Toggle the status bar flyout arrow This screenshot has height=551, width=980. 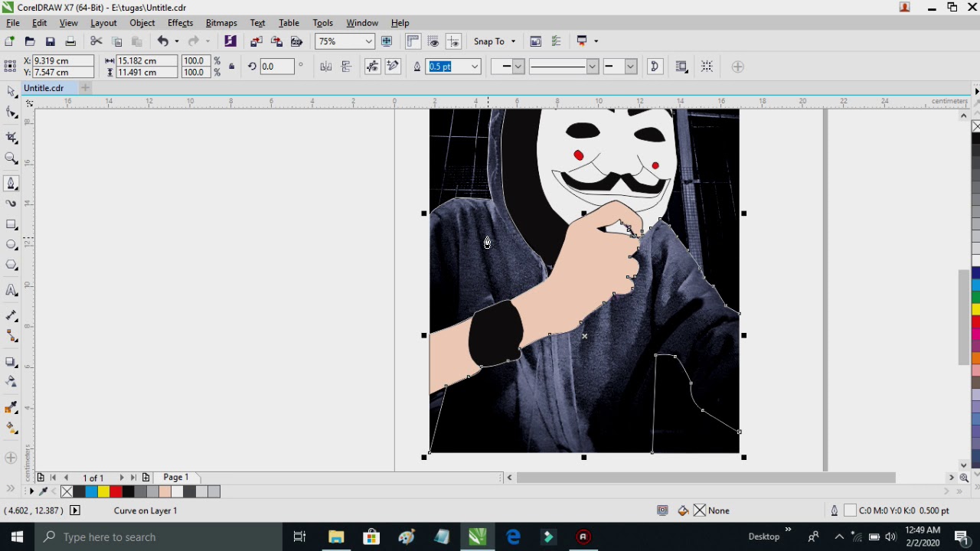(75, 510)
